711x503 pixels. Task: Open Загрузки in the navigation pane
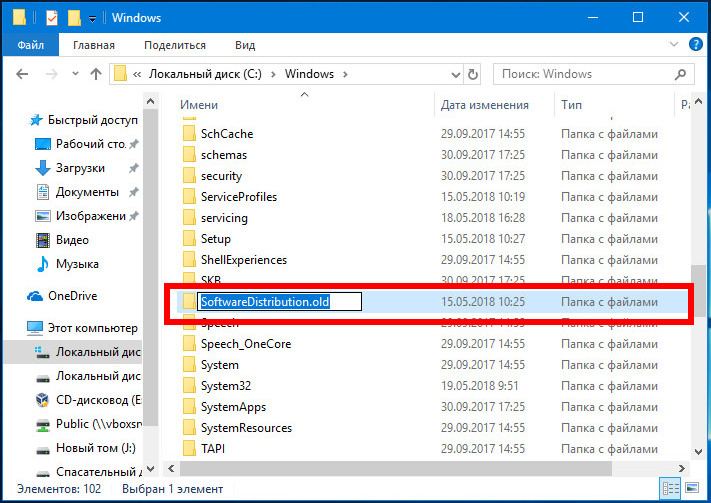80,168
